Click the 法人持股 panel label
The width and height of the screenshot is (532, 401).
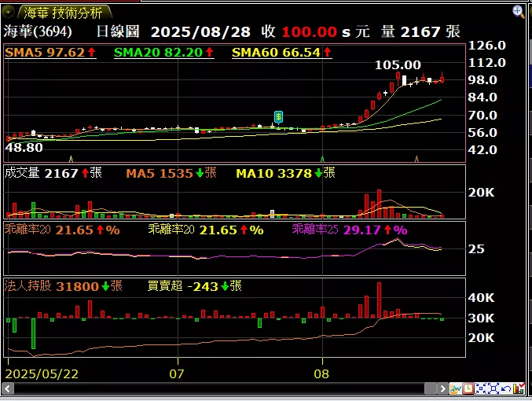tap(28, 286)
